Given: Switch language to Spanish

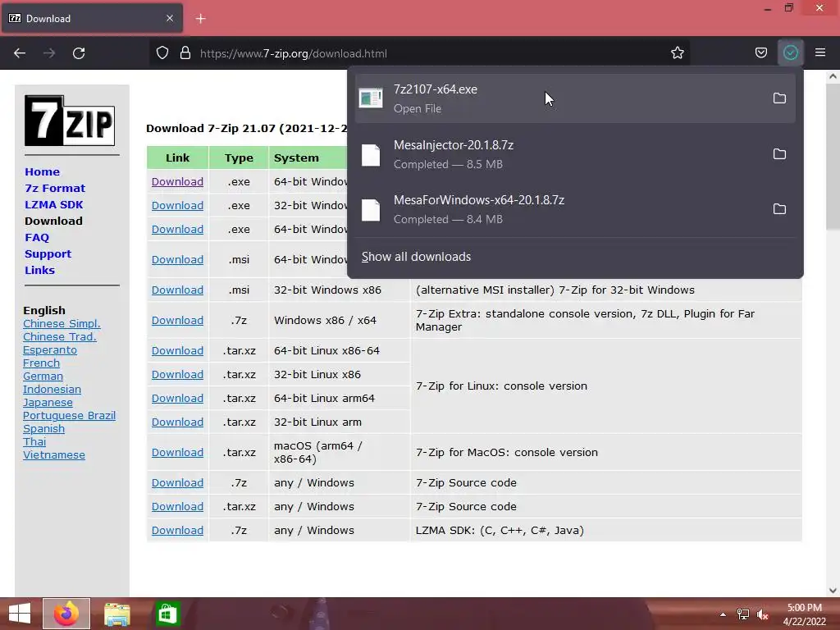Looking at the screenshot, I should pos(44,428).
